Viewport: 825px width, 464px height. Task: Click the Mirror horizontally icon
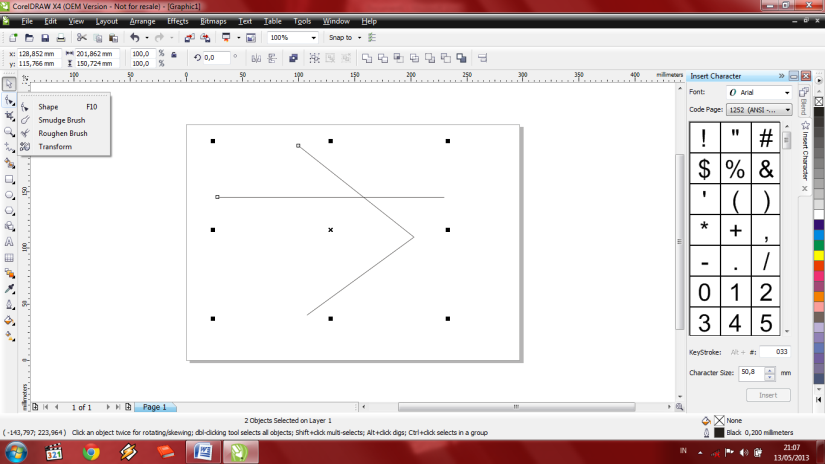point(256,58)
